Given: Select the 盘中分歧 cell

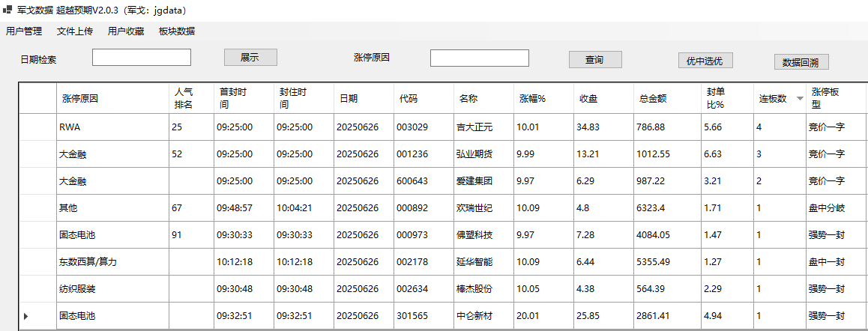Looking at the screenshot, I should pos(836,208).
